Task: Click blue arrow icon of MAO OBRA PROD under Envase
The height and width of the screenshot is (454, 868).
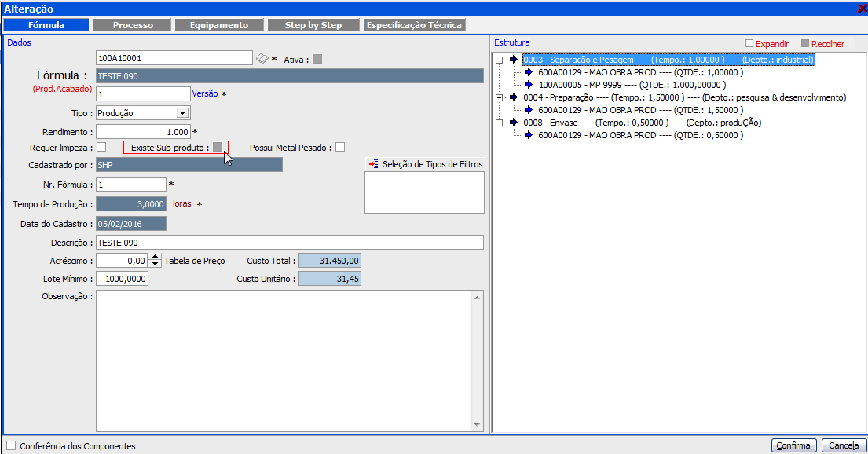Action: point(529,135)
